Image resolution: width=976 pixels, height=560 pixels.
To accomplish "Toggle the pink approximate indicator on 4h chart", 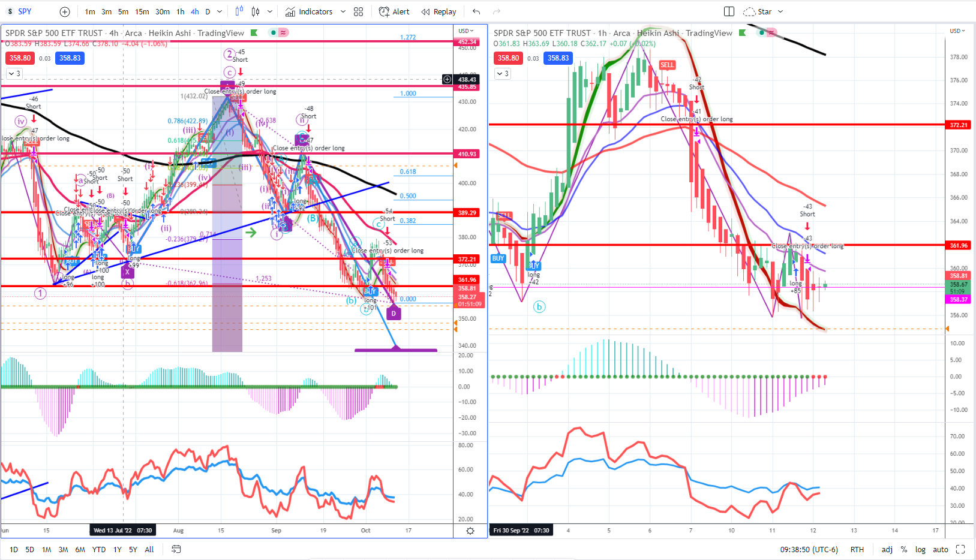I will point(283,32).
